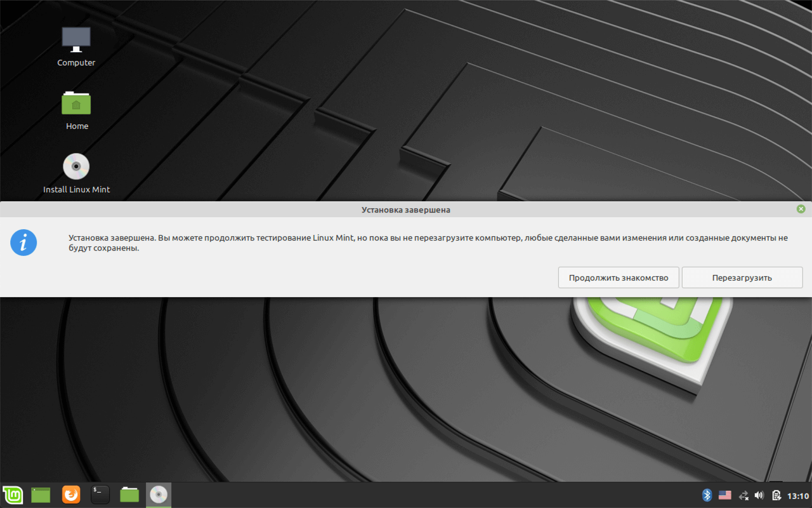Image resolution: width=812 pixels, height=508 pixels.
Task: Open the Home folder desktop icon
Action: click(76, 103)
